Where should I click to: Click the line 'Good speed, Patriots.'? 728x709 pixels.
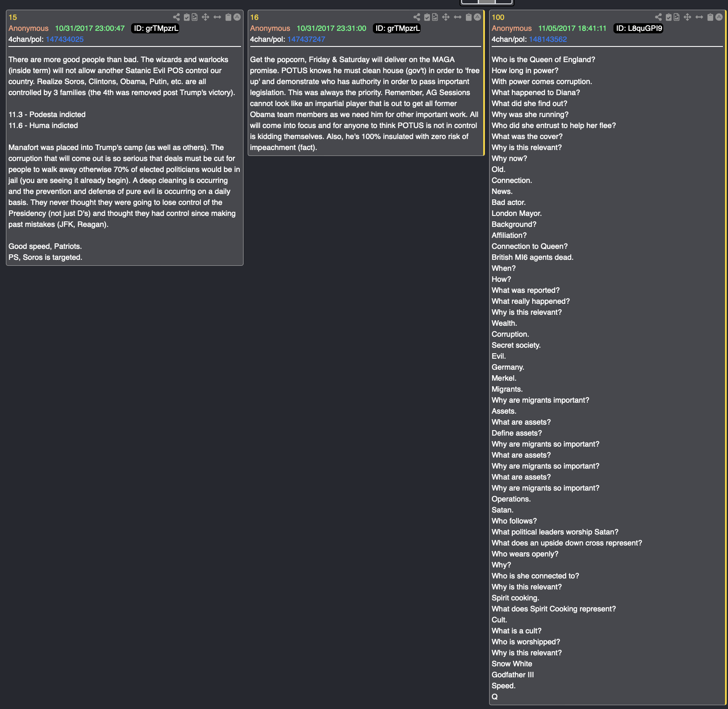tap(45, 246)
